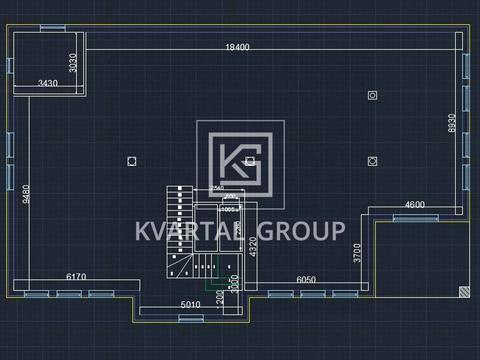
Task: Click the left column marker symbol
Action: 132,161
